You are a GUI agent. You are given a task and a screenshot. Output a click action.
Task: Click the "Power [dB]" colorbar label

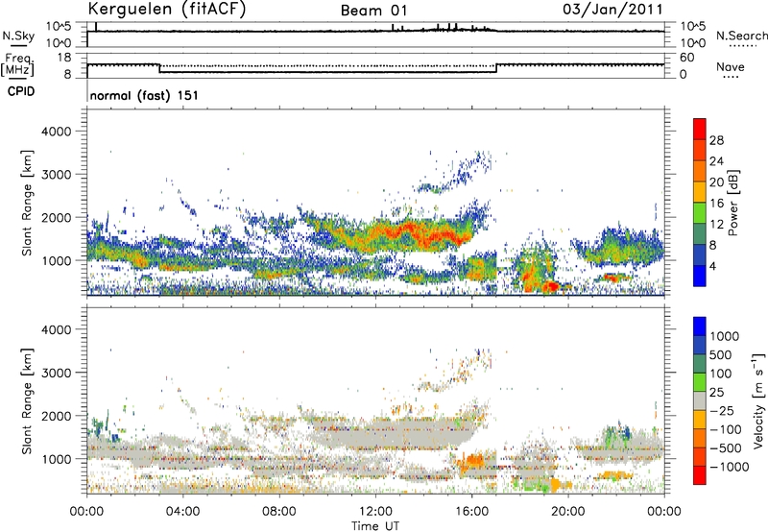click(x=732, y=203)
